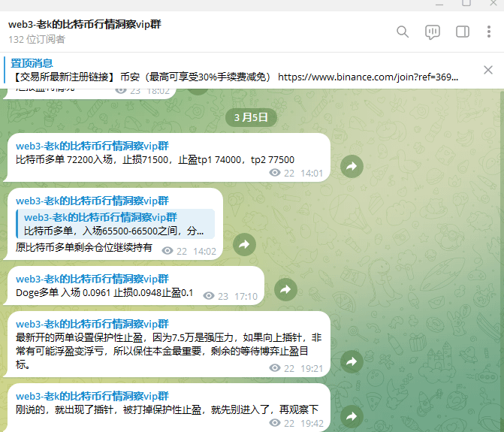The image size is (504, 432).
Task: Click the views eye icon on 17:10 message
Action: click(x=209, y=296)
